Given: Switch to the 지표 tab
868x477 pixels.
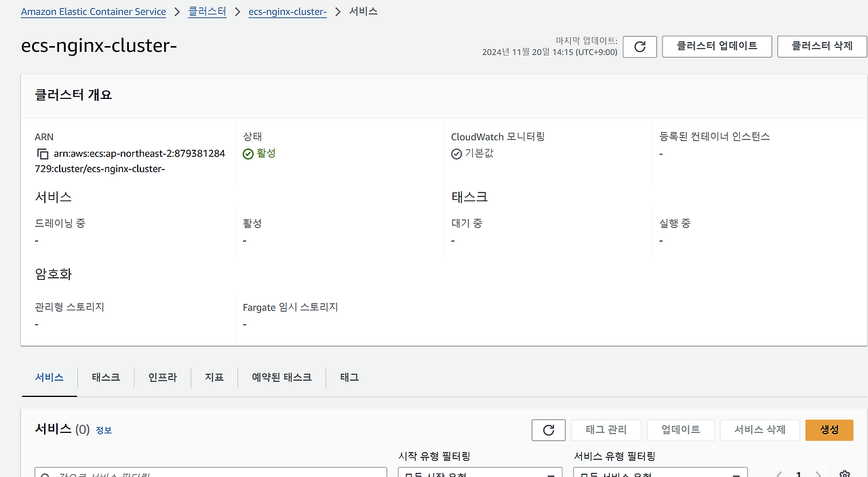Looking at the screenshot, I should (214, 377).
